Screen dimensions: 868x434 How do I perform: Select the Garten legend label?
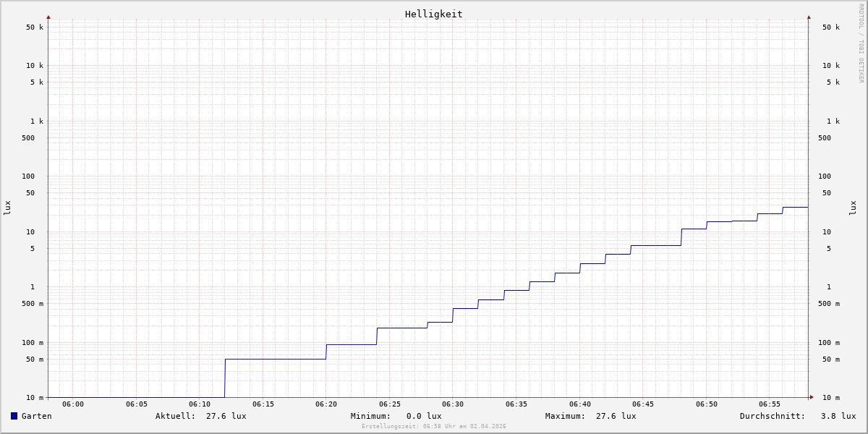click(36, 416)
